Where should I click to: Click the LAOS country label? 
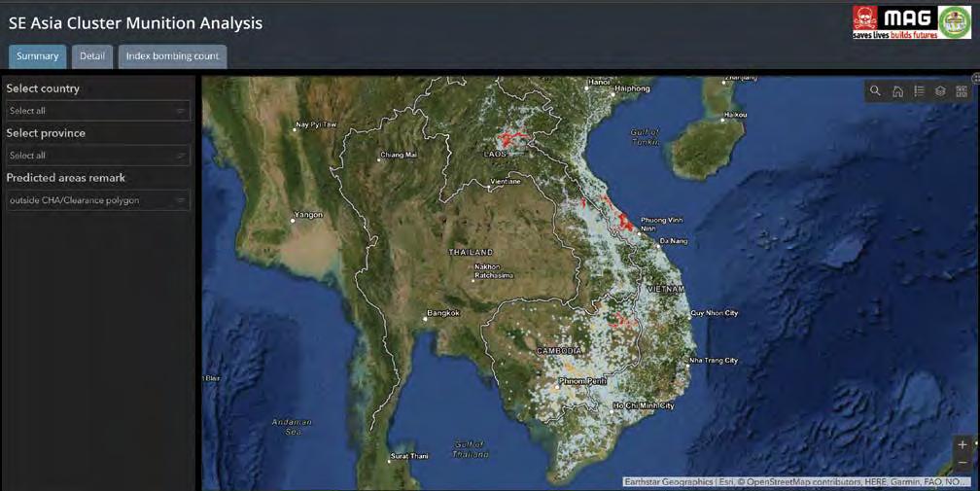click(x=495, y=154)
